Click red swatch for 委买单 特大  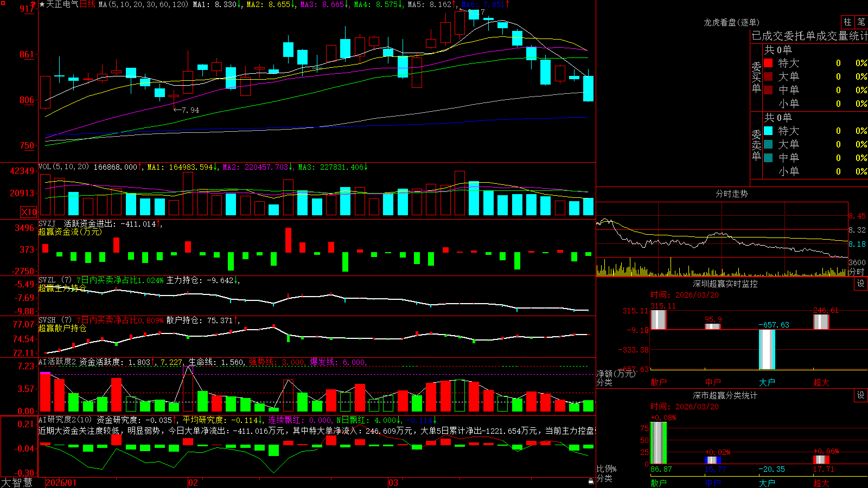tap(768, 63)
